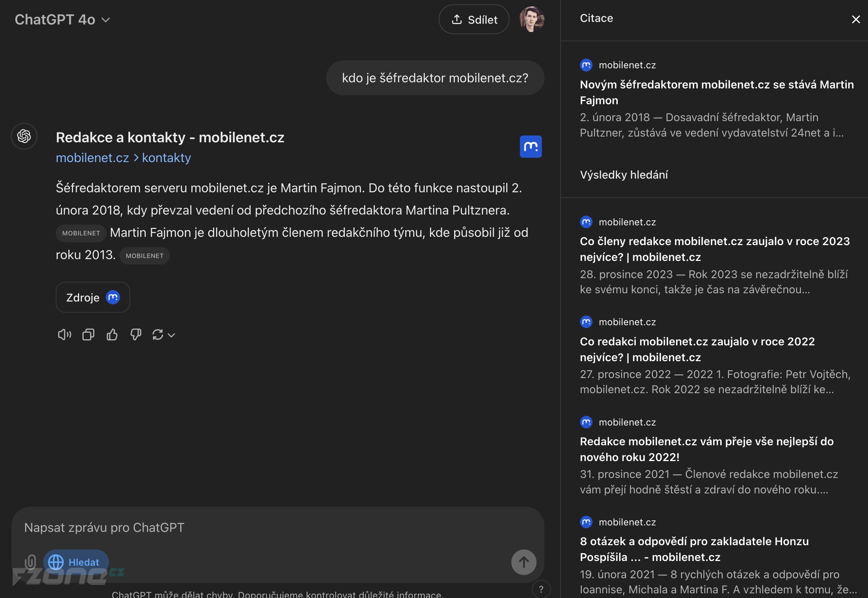Close the Citace panel

[856, 19]
